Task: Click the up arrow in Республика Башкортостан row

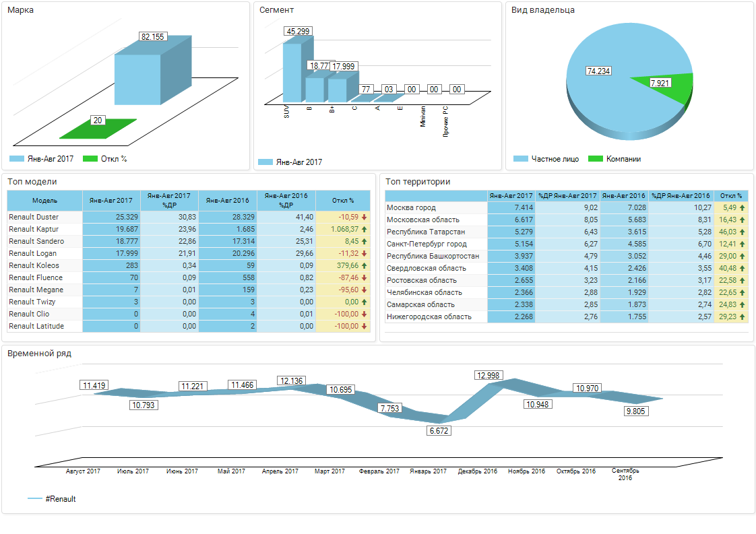Action: coord(743,256)
